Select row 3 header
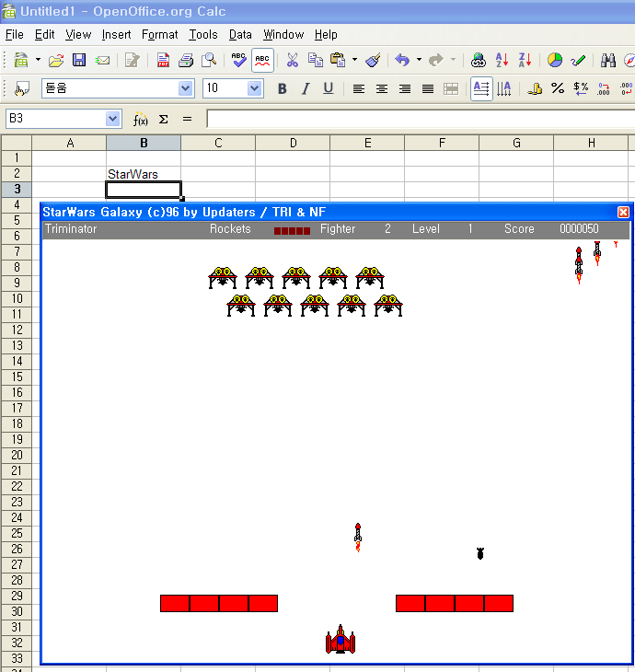Image resolution: width=635 pixels, height=672 pixels. pos(17,189)
